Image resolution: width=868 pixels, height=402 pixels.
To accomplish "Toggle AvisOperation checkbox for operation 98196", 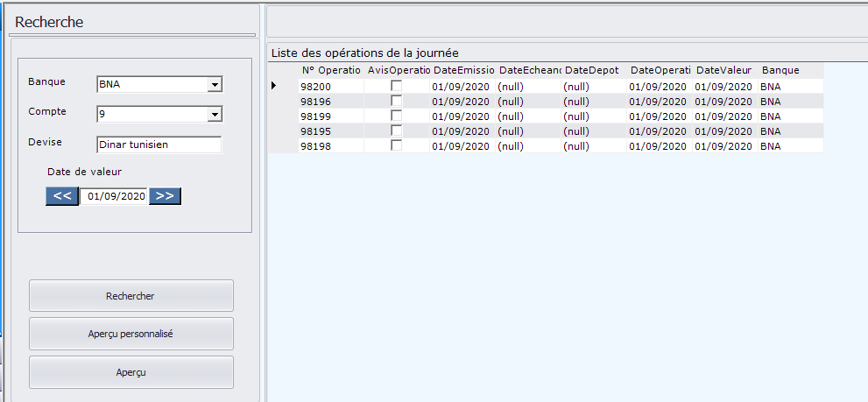I will tap(397, 101).
